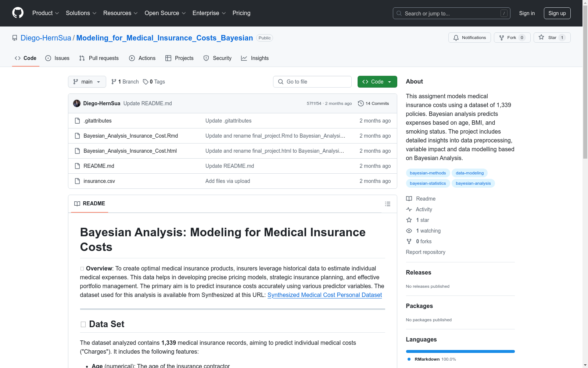This screenshot has width=588, height=368.
Task: Expand the main branch selector
Action: [87, 81]
